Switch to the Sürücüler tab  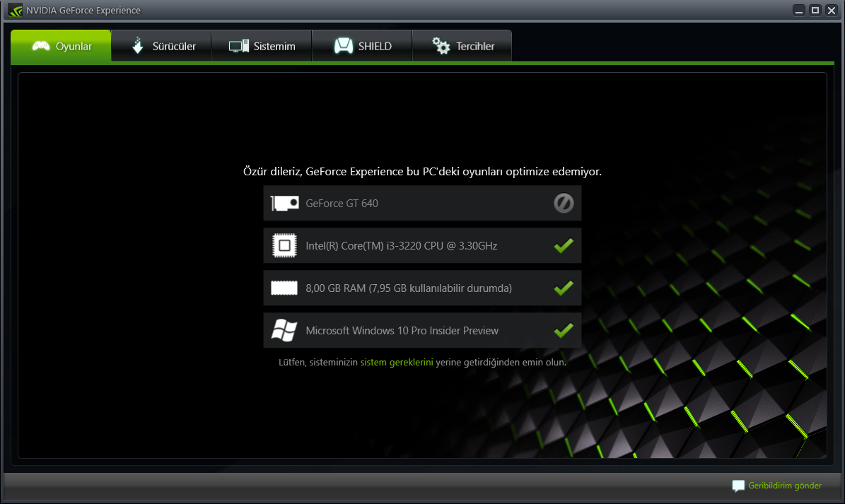(x=162, y=47)
